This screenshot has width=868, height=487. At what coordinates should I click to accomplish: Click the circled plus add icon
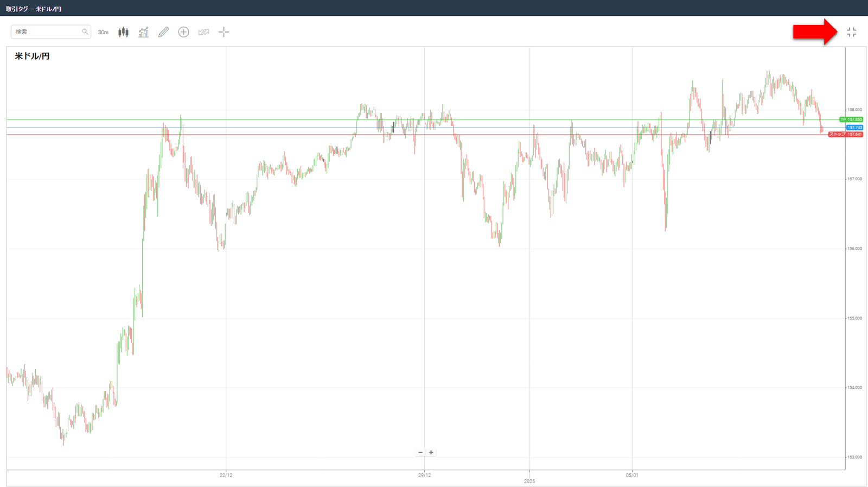point(183,32)
